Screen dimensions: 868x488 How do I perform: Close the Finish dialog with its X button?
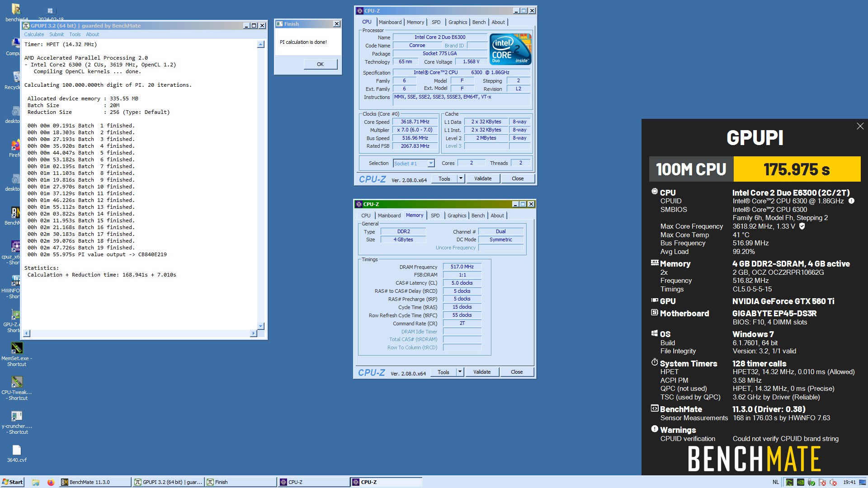(337, 24)
